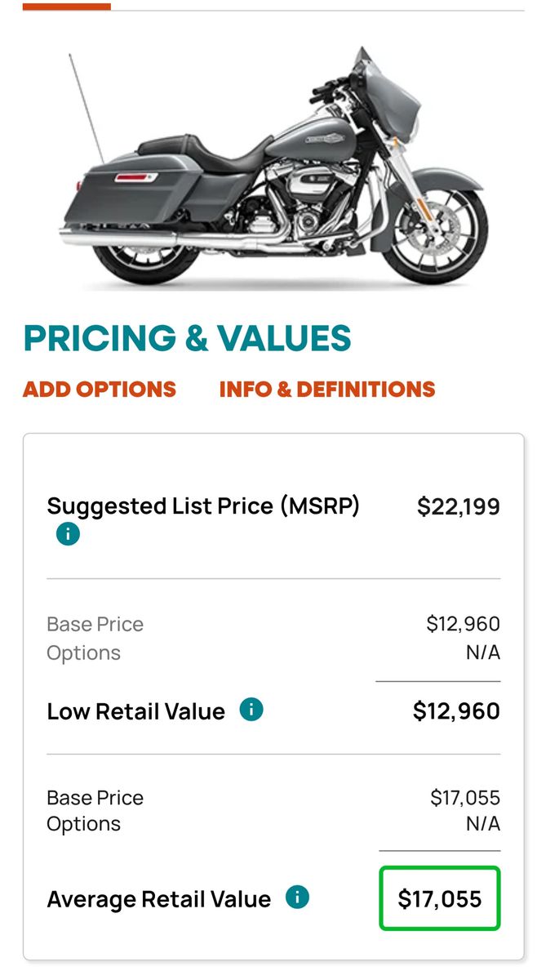Image resolution: width=546 pixels, height=980 pixels.
Task: Click Base Price label above Average Retail Value
Action: (x=95, y=798)
